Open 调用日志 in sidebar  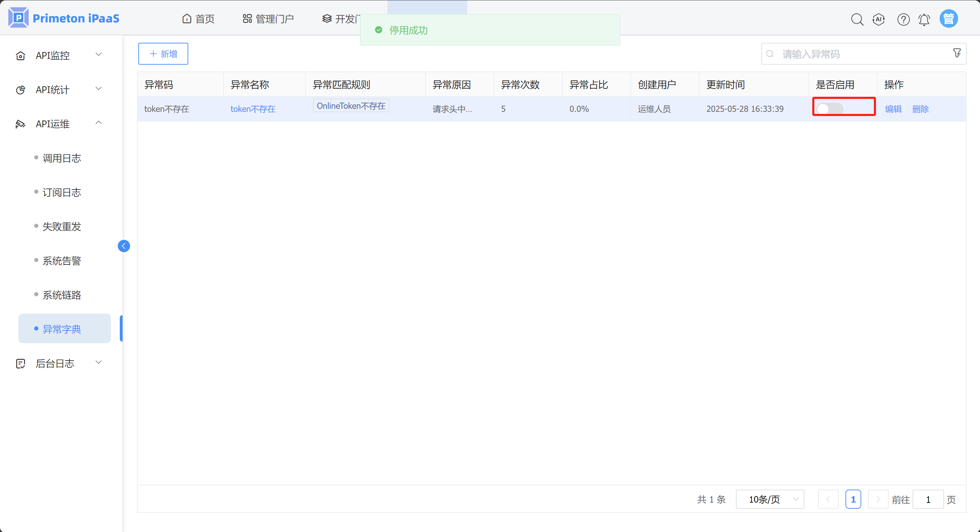point(62,158)
